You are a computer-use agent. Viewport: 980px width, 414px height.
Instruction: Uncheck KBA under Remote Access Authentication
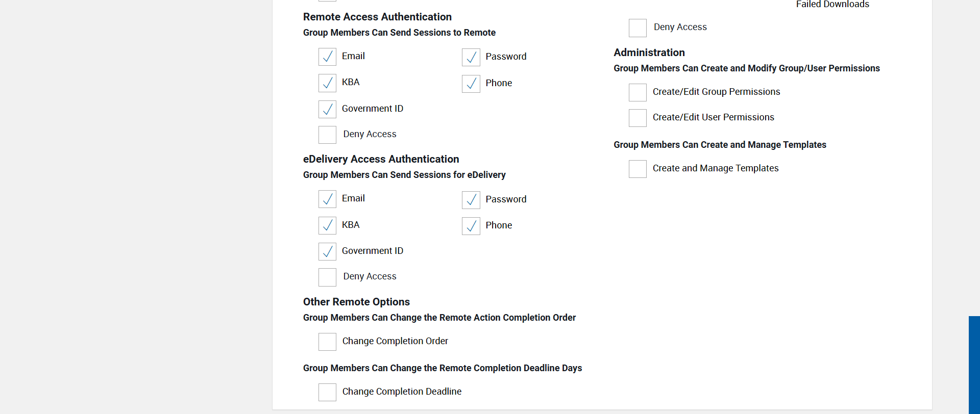(x=327, y=83)
